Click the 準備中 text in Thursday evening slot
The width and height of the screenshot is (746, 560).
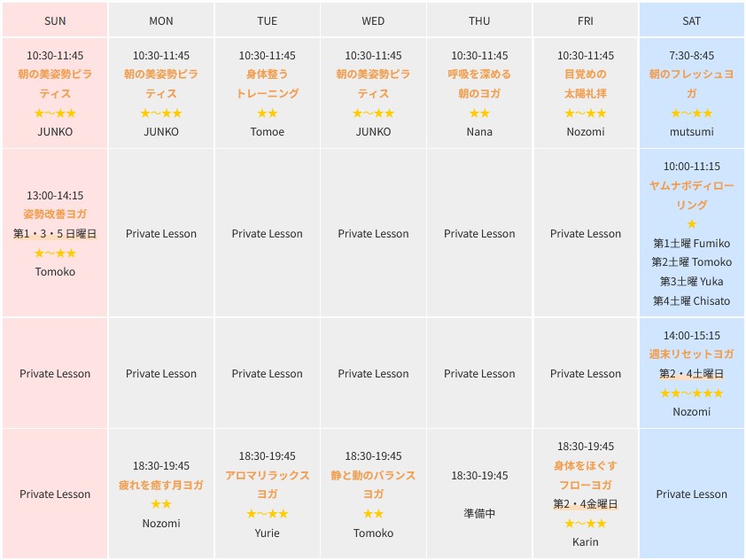pyautogui.click(x=479, y=513)
